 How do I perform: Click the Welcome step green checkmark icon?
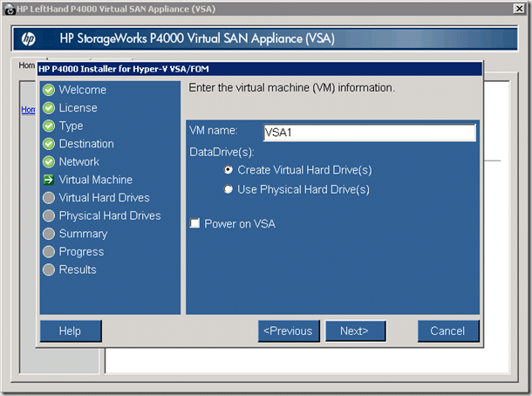click(x=49, y=90)
